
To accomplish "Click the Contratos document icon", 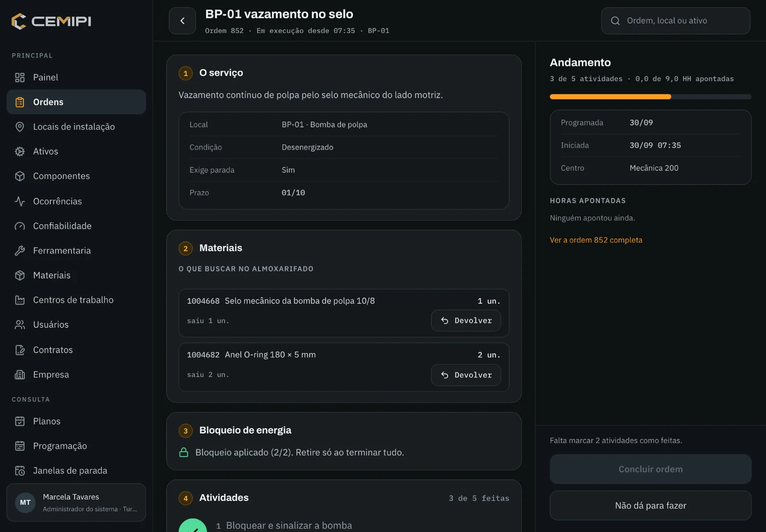I will coord(20,350).
